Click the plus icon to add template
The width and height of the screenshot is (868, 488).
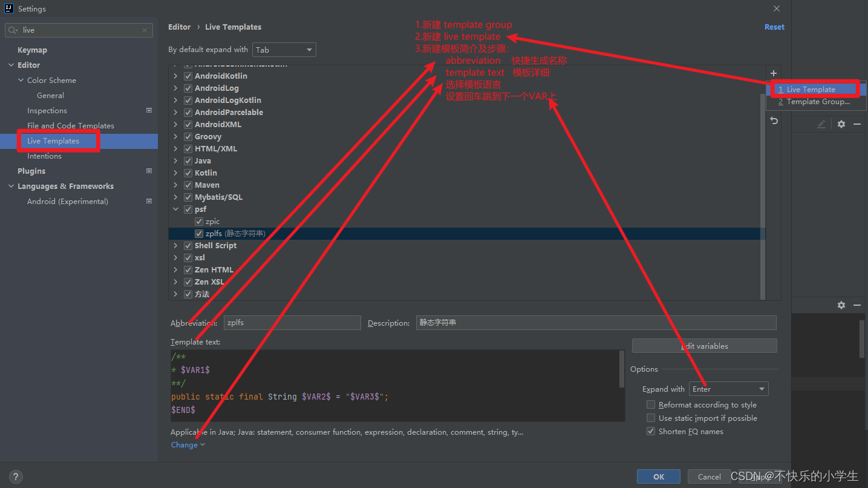coord(774,73)
